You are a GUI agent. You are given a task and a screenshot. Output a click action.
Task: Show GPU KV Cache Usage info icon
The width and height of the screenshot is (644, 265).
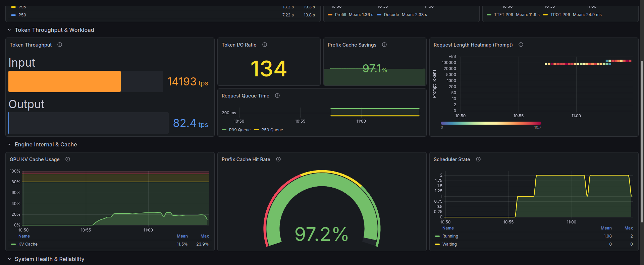68,159
